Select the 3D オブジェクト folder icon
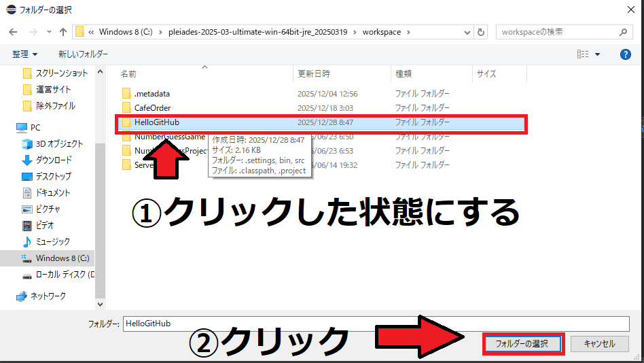 point(27,144)
